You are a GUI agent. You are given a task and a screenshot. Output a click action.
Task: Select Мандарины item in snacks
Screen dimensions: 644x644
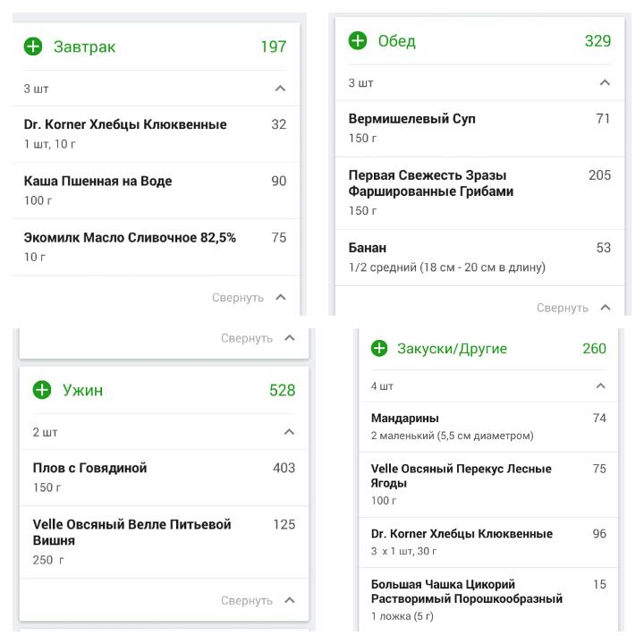pos(488,428)
